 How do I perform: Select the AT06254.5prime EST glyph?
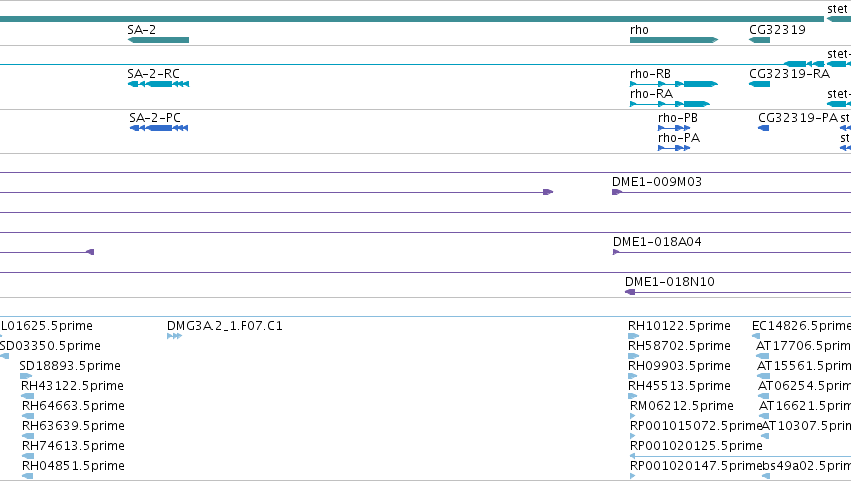(764, 396)
